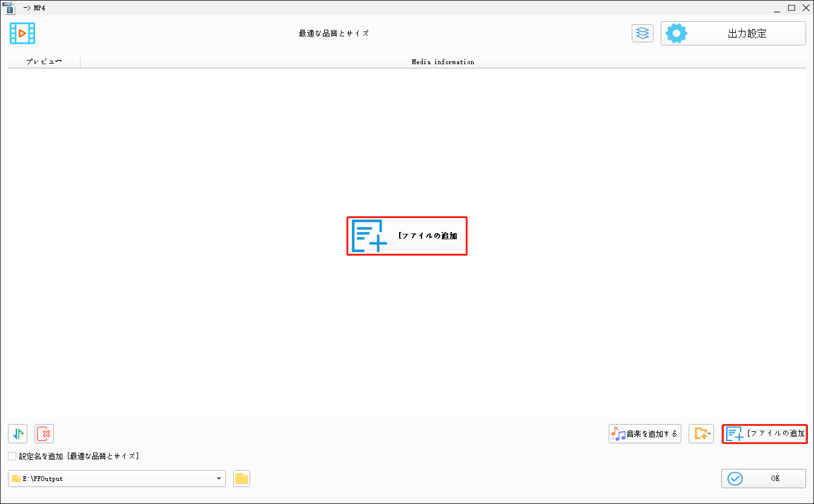
Task: Close the MP4 window
Action: [806, 8]
